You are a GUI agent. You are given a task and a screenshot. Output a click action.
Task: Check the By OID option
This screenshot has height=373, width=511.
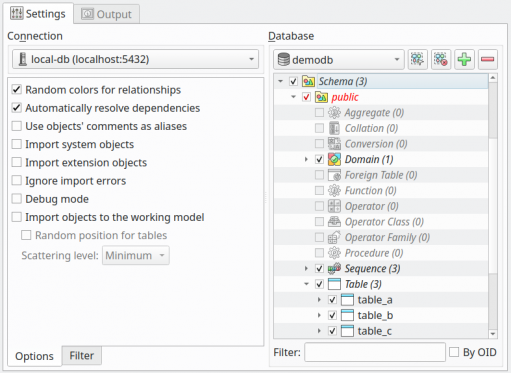(454, 352)
